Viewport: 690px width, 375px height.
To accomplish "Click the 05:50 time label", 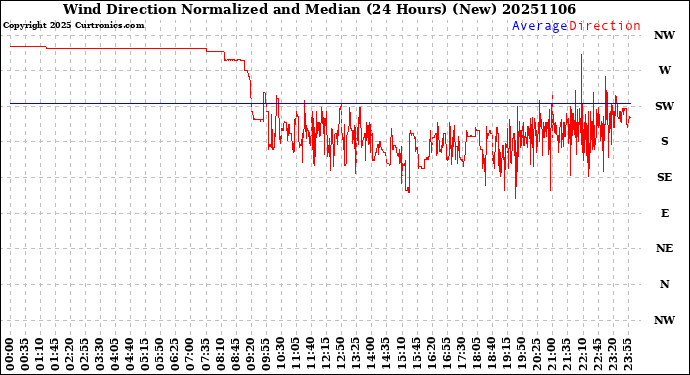I will click(x=160, y=355).
